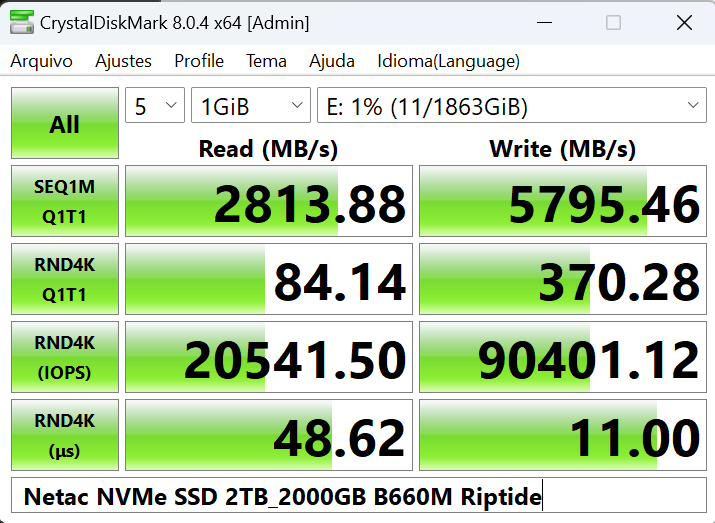Select the SEQ1M write value 5795.46
This screenshot has height=523, width=715.
[x=563, y=201]
